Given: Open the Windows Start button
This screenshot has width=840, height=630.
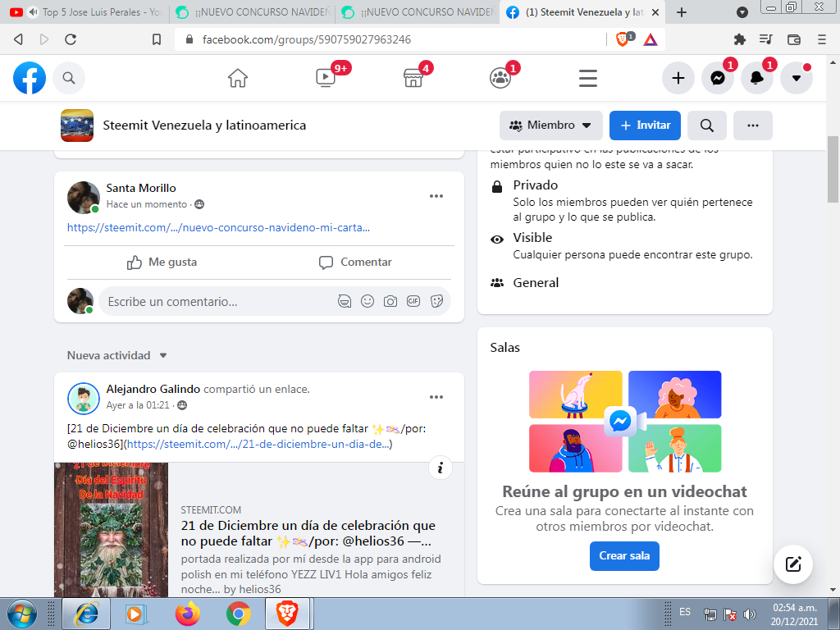Looking at the screenshot, I should pos(22,614).
